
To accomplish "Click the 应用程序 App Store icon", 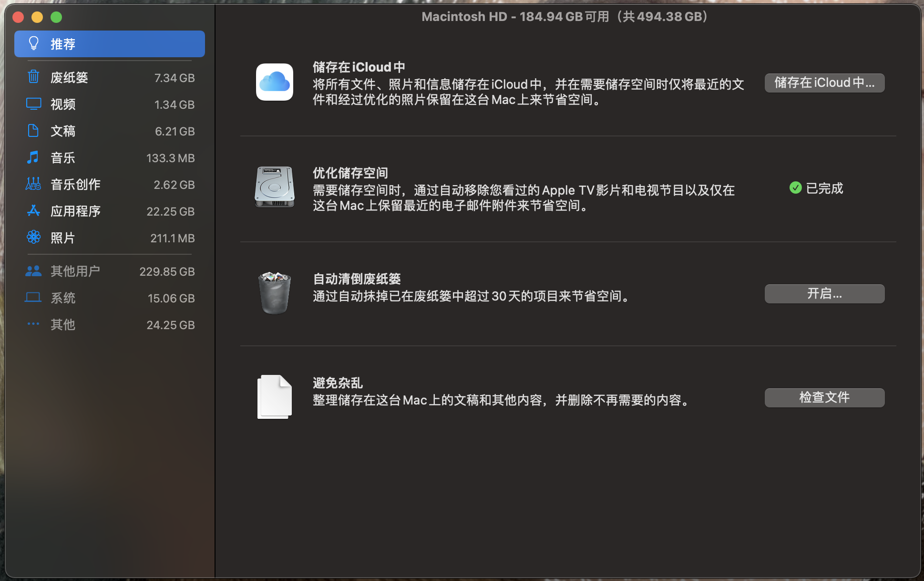I will coord(33,211).
